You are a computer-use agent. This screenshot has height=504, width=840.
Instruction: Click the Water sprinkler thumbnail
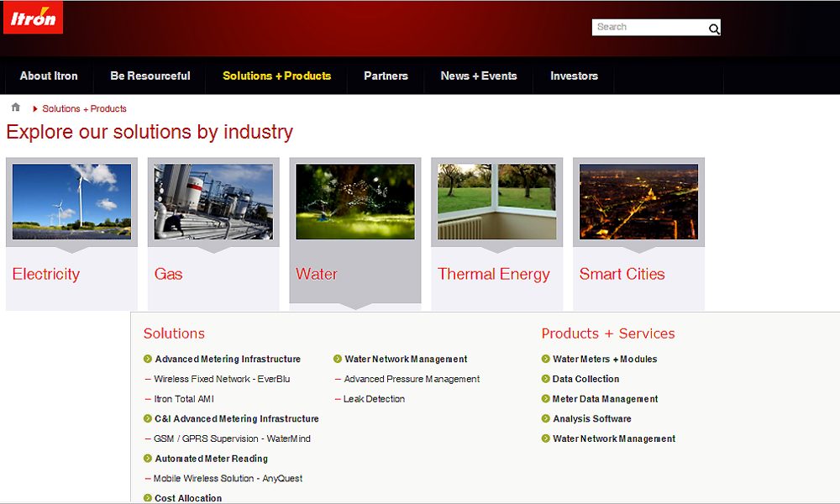click(355, 202)
